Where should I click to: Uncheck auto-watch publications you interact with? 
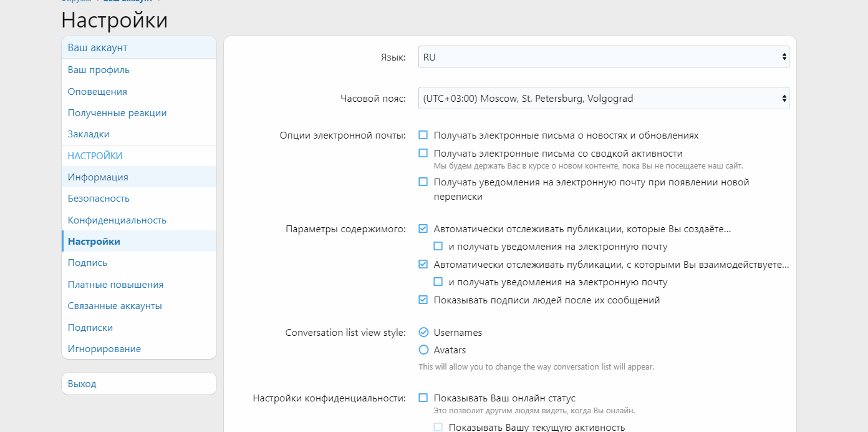pos(423,265)
